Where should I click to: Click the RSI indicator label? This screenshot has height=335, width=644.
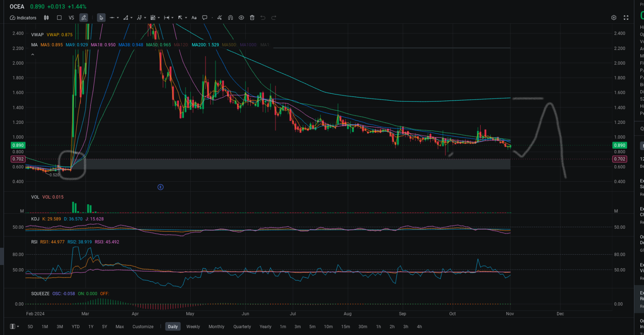click(x=34, y=242)
